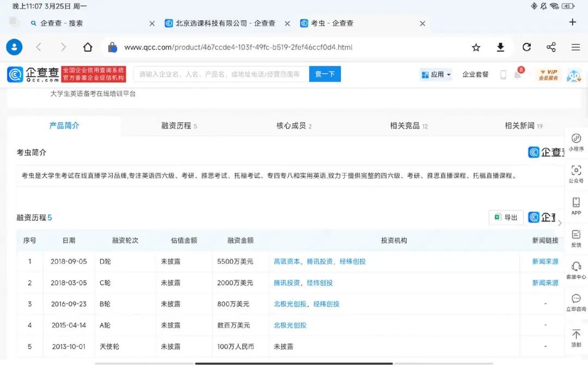This screenshot has height=368, width=588.
Task: Open 企业套餐 link
Action: tap(475, 74)
